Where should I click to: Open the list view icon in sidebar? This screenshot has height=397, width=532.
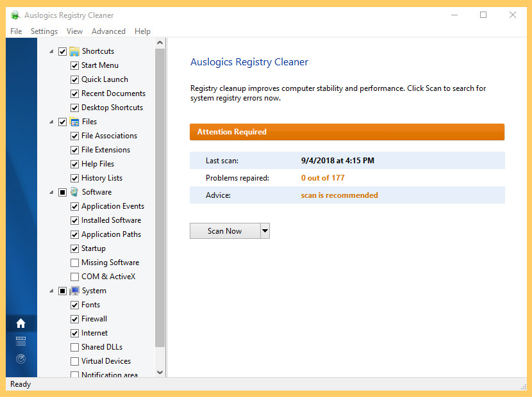[21, 341]
